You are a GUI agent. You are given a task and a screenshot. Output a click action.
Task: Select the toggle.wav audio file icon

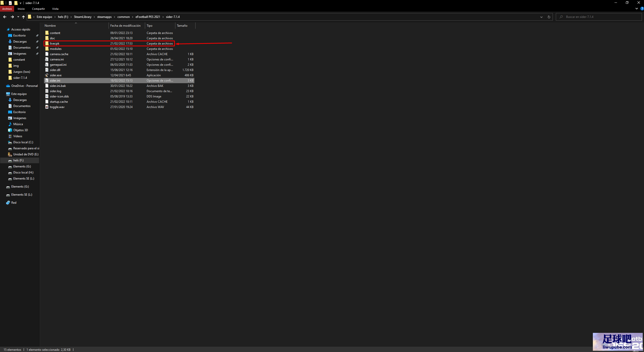pos(47,107)
